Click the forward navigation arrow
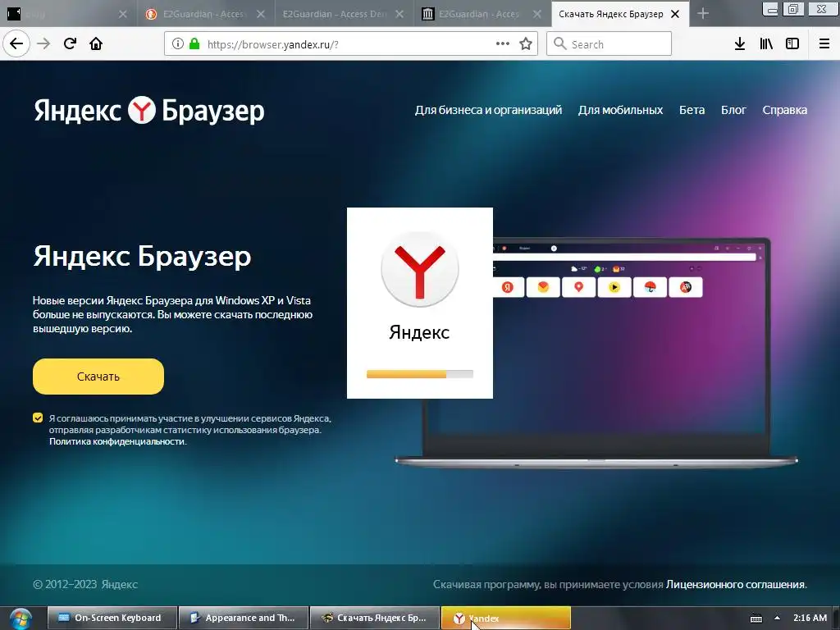Image resolution: width=840 pixels, height=630 pixels. 44,44
